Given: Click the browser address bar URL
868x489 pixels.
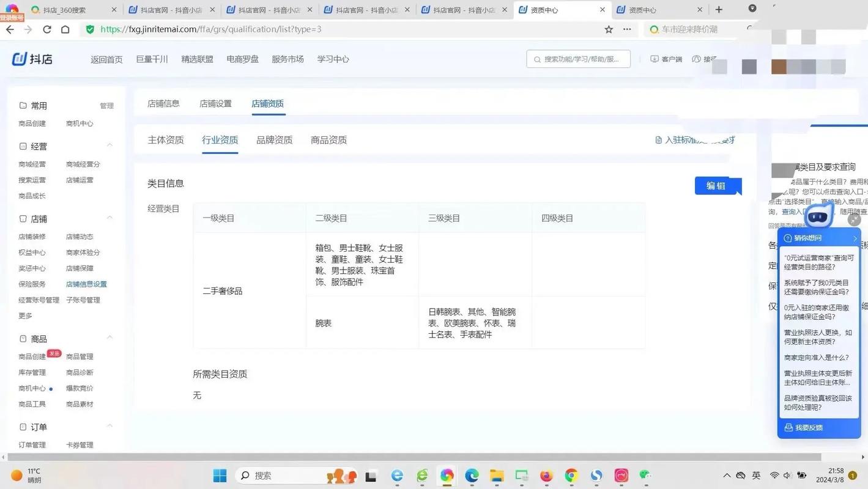Looking at the screenshot, I should coord(210,29).
